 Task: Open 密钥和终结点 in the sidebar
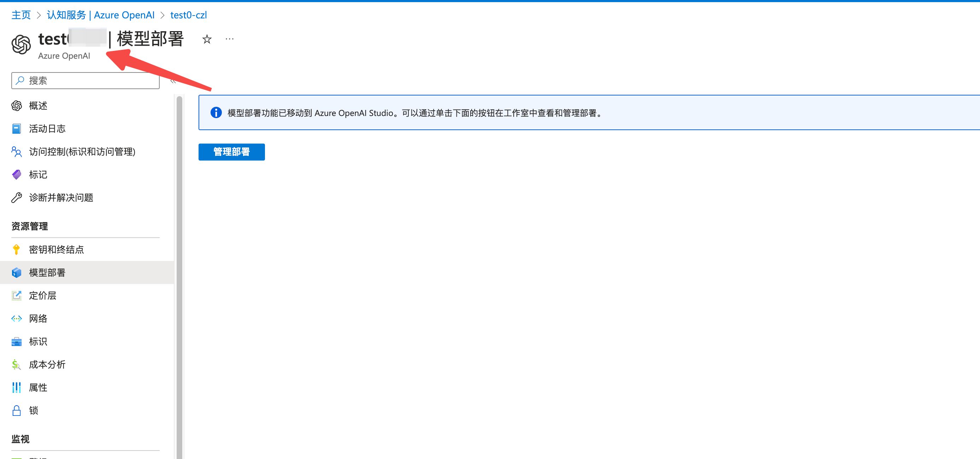(x=87, y=250)
